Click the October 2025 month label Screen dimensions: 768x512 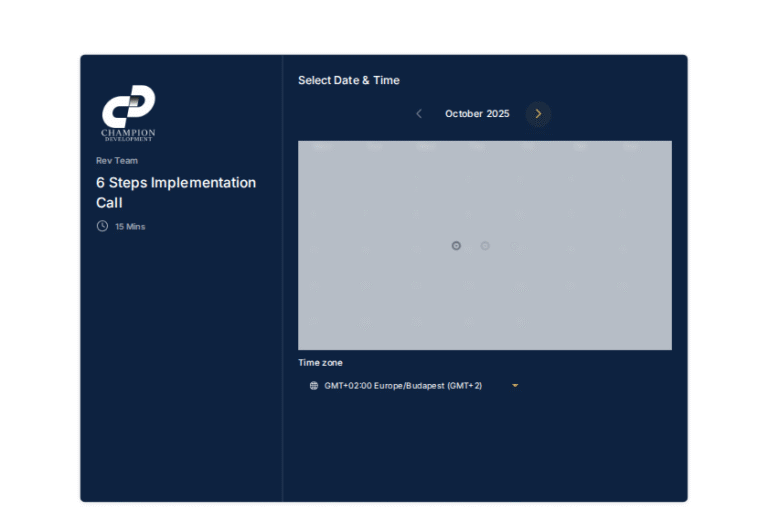[x=477, y=114]
